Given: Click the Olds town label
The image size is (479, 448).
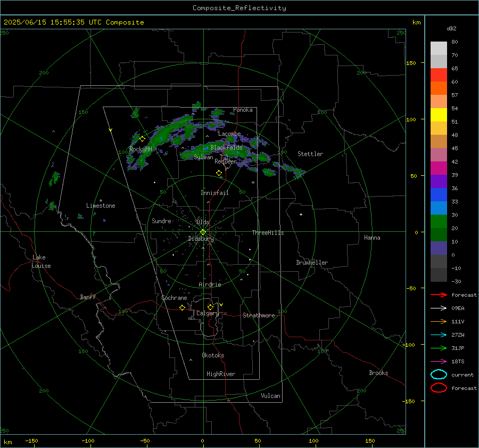Looking at the screenshot, I should (x=203, y=222).
